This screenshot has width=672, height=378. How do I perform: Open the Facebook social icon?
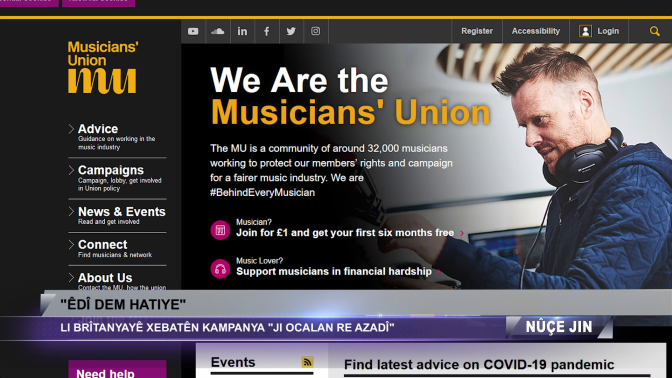click(267, 31)
